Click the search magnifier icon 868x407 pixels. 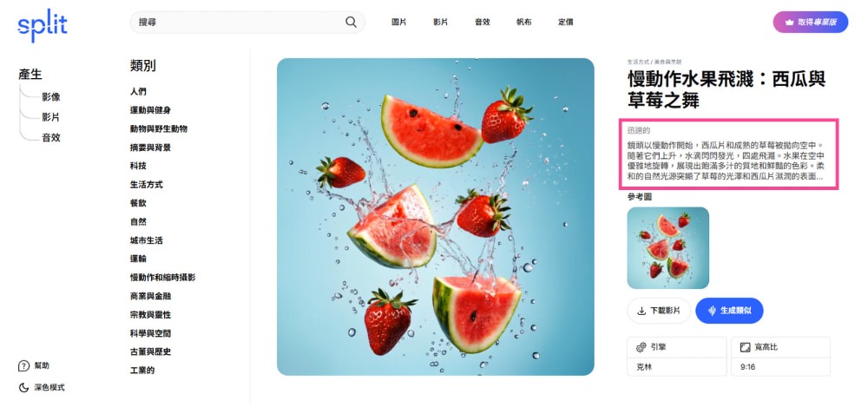pos(351,23)
